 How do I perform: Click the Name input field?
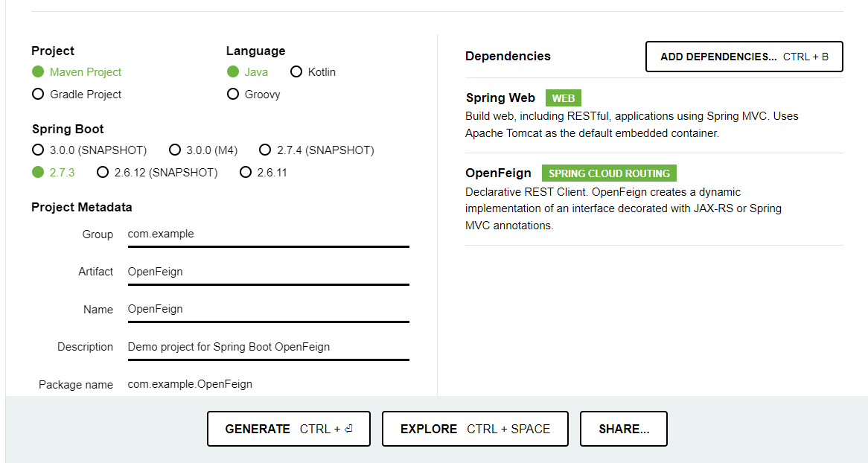coord(268,309)
